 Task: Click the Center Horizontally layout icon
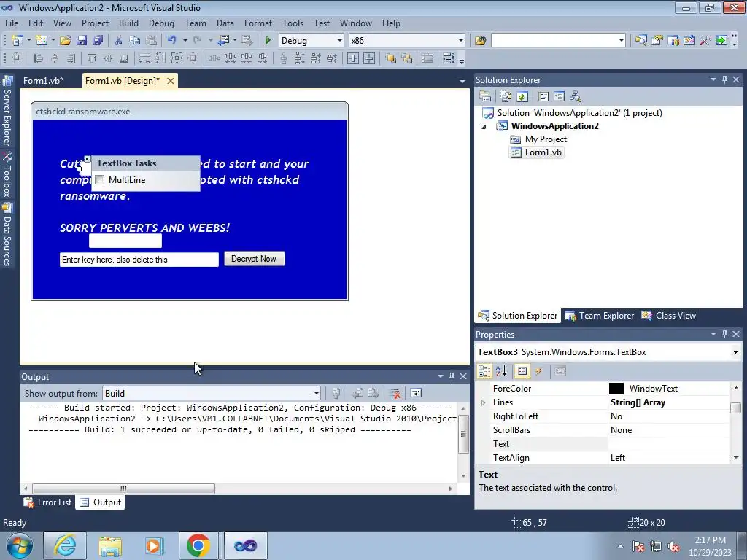[353, 58]
